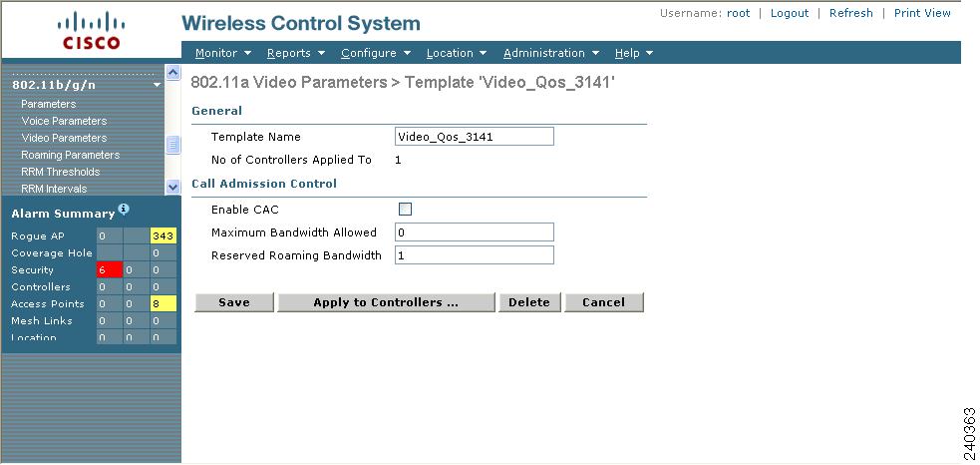Click Apply to Controllers button
This screenshot has height=465, width=980.
point(386,302)
